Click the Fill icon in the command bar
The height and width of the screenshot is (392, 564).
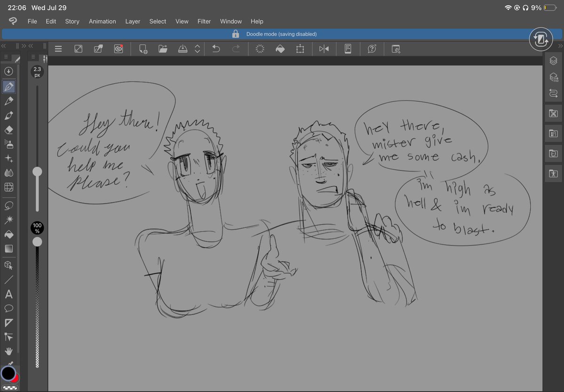pyautogui.click(x=280, y=49)
